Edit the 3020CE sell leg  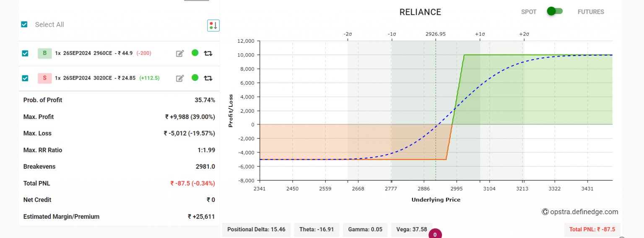coord(180,78)
